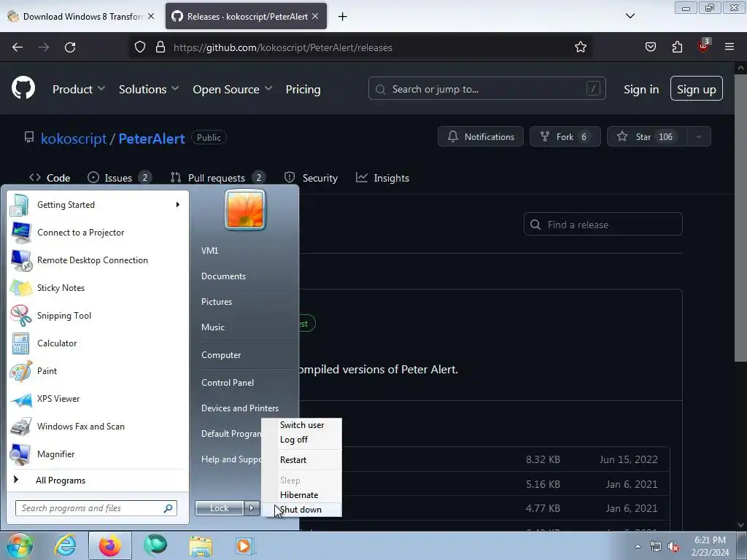Open Magnifier
Viewport: 747px width, 560px height.
[x=98, y=454]
